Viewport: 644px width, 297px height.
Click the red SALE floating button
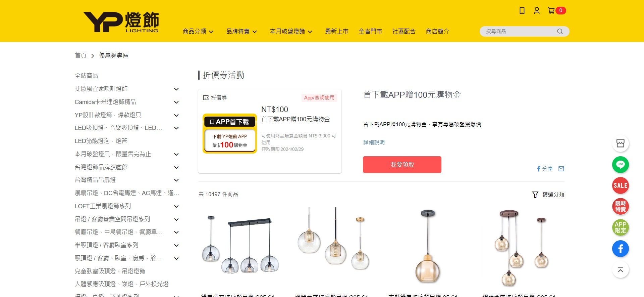click(x=621, y=185)
